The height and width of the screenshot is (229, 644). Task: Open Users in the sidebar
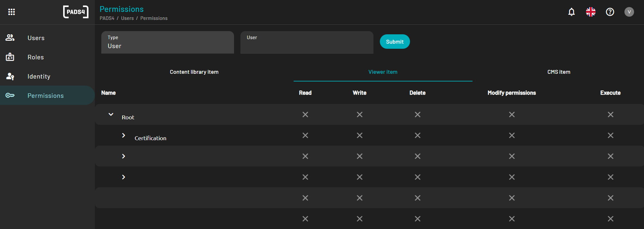47,38
